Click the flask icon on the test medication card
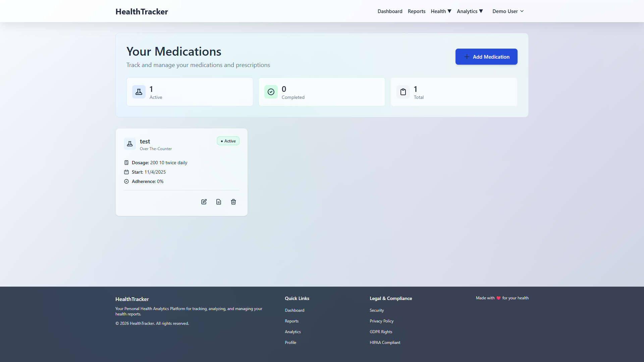The height and width of the screenshot is (362, 644). pos(129,143)
